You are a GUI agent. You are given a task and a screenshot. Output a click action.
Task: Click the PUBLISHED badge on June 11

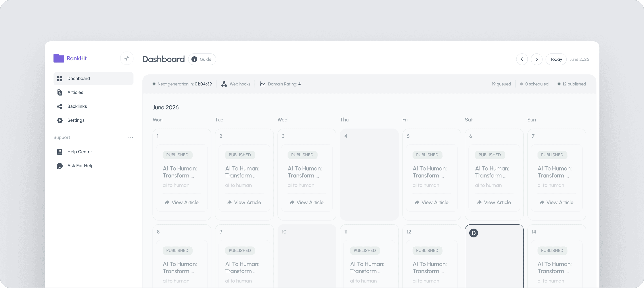click(365, 251)
